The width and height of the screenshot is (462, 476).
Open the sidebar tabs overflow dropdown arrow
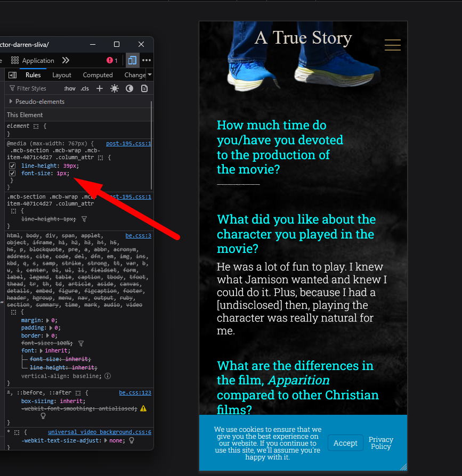tap(150, 75)
